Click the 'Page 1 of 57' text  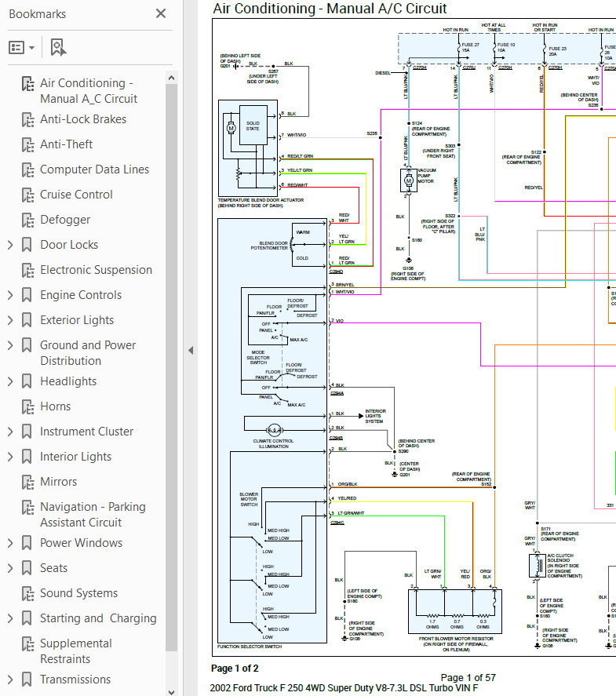pyautogui.click(x=468, y=678)
